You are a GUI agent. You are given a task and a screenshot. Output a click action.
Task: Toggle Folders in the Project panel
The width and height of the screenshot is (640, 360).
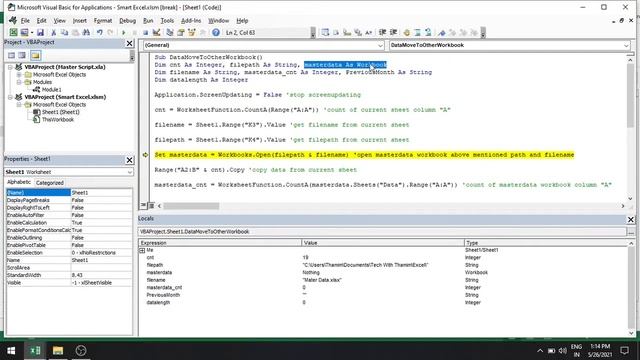[x=36, y=56]
